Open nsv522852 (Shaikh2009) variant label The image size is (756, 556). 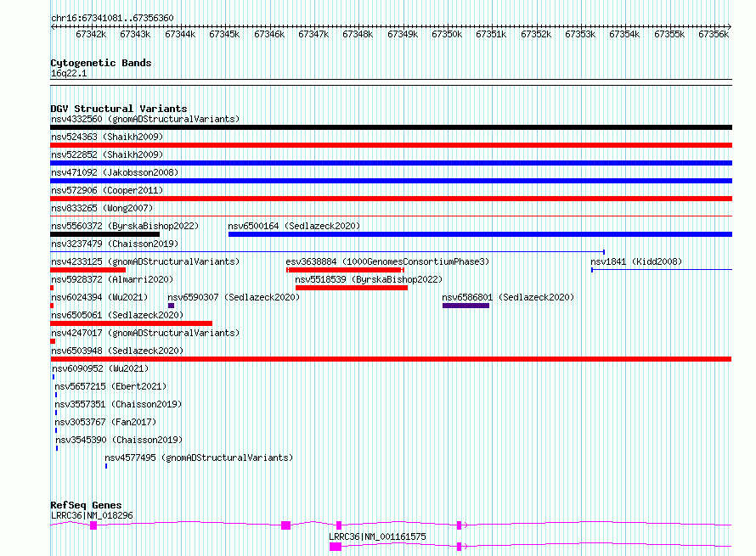pyautogui.click(x=107, y=154)
